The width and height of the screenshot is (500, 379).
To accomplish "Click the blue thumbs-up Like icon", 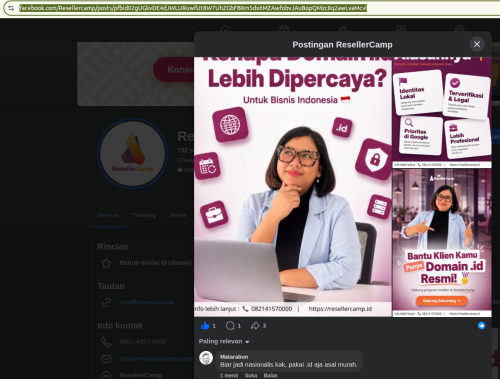I will click(x=205, y=326).
